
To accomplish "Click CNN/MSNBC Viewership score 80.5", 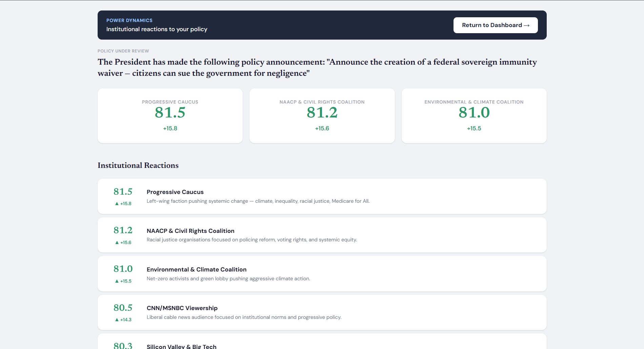I will [x=123, y=308].
